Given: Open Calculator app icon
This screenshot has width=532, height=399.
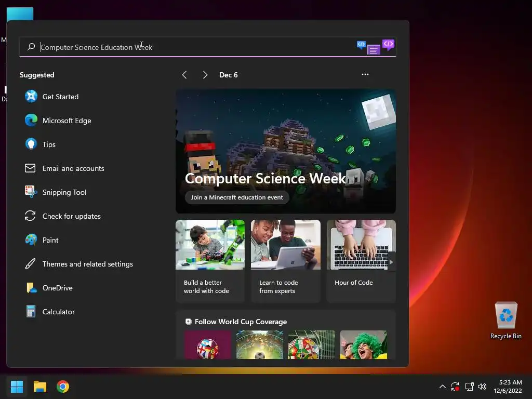Looking at the screenshot, I should [x=31, y=312].
